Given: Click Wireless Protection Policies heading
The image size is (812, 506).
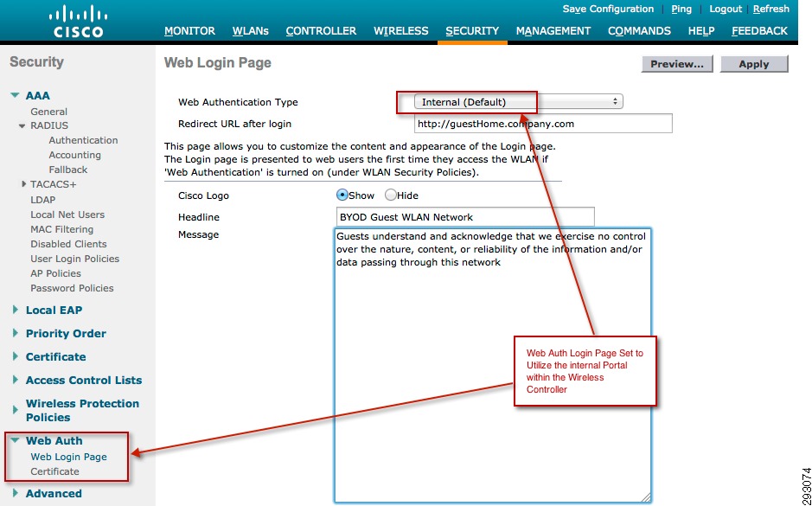Looking at the screenshot, I should point(82,410).
